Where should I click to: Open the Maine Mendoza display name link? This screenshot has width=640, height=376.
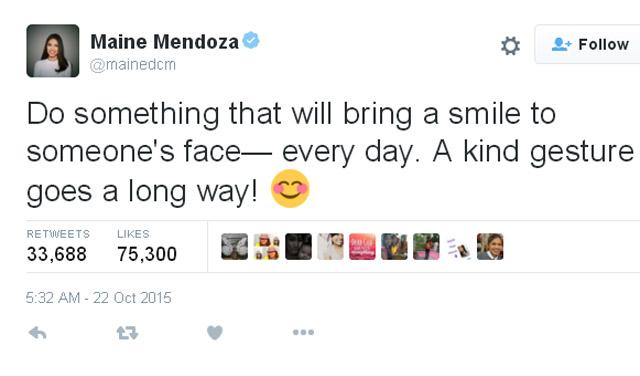coord(164,42)
